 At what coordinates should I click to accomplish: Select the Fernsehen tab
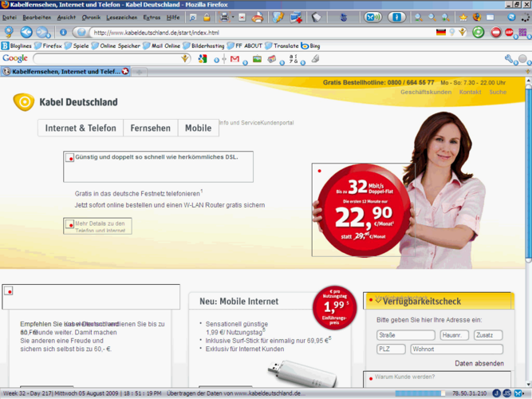tap(150, 128)
